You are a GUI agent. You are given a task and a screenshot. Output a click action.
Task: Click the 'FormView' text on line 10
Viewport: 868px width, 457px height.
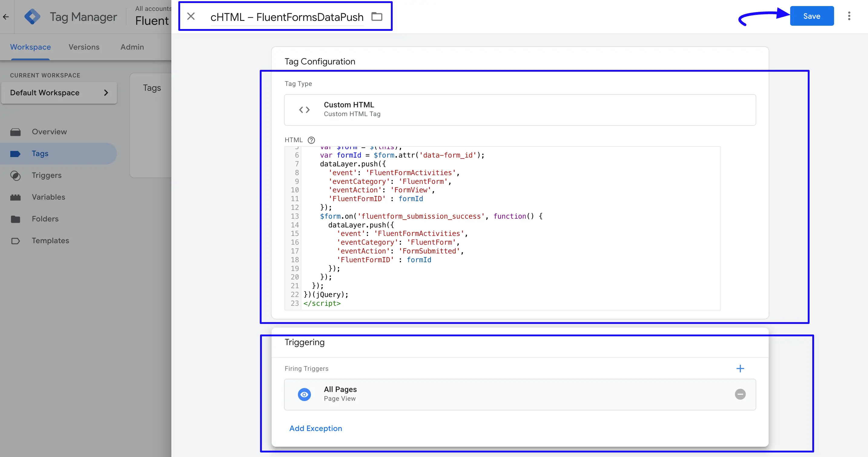pos(411,190)
